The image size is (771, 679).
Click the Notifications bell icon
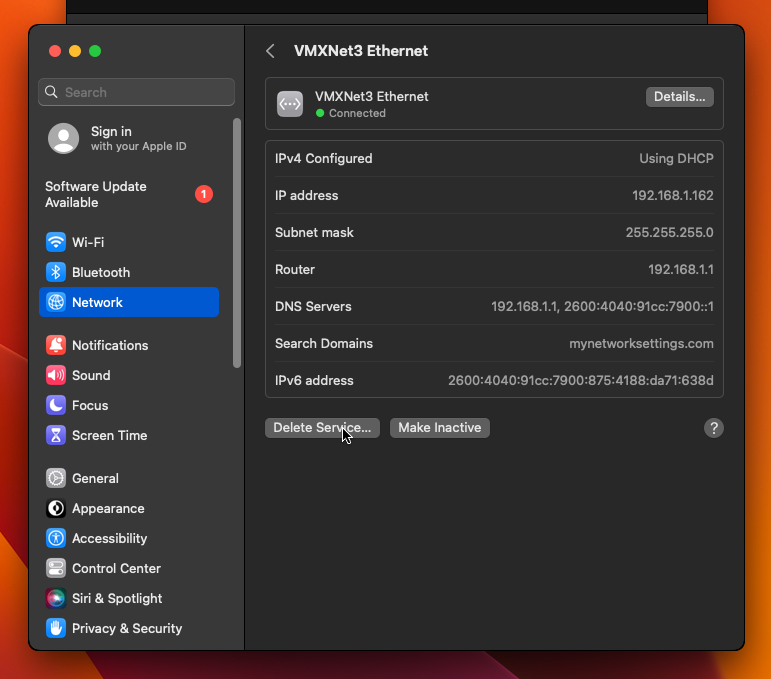56,345
